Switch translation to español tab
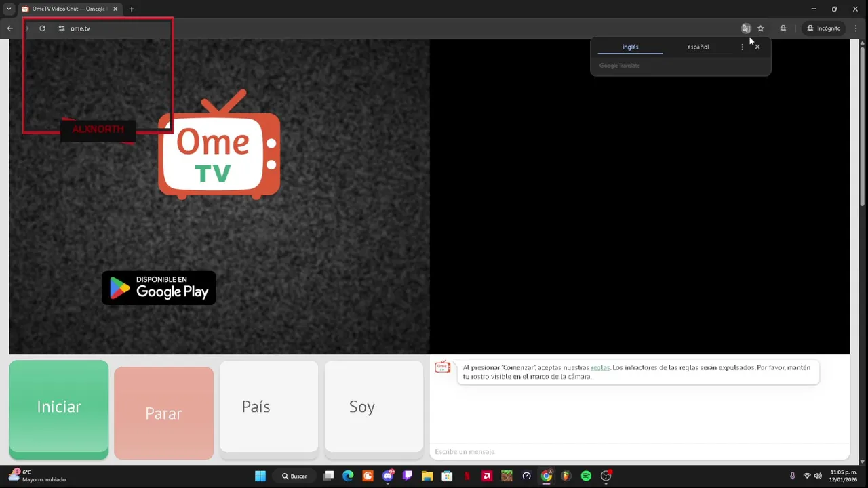 (x=698, y=47)
